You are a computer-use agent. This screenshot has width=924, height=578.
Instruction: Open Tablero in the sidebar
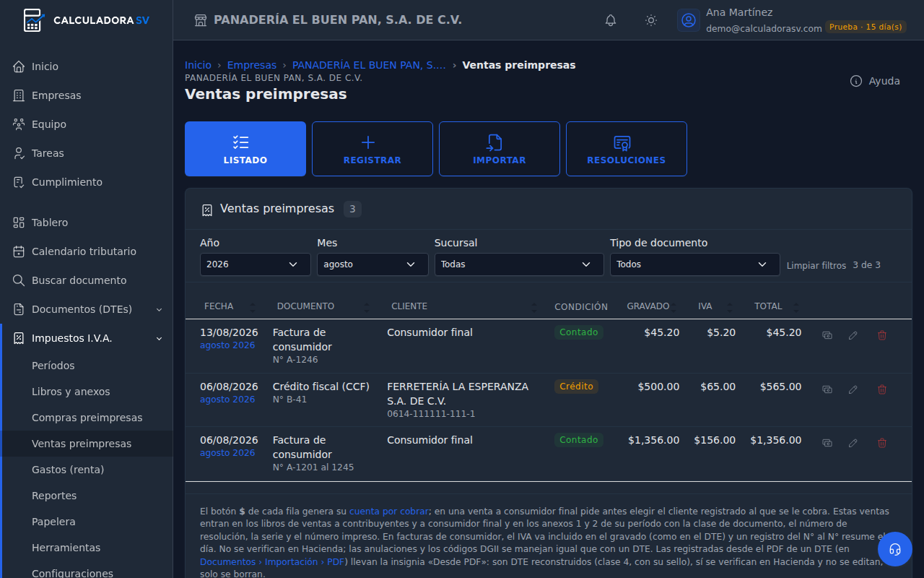[87, 223]
